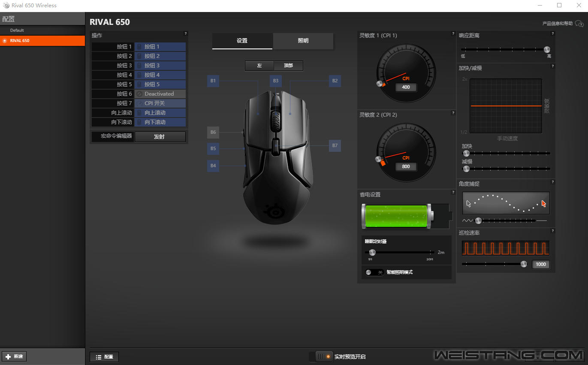Image resolution: width=588 pixels, height=365 pixels.
Task: Open help for the 操作 panel
Action: pos(186,33)
